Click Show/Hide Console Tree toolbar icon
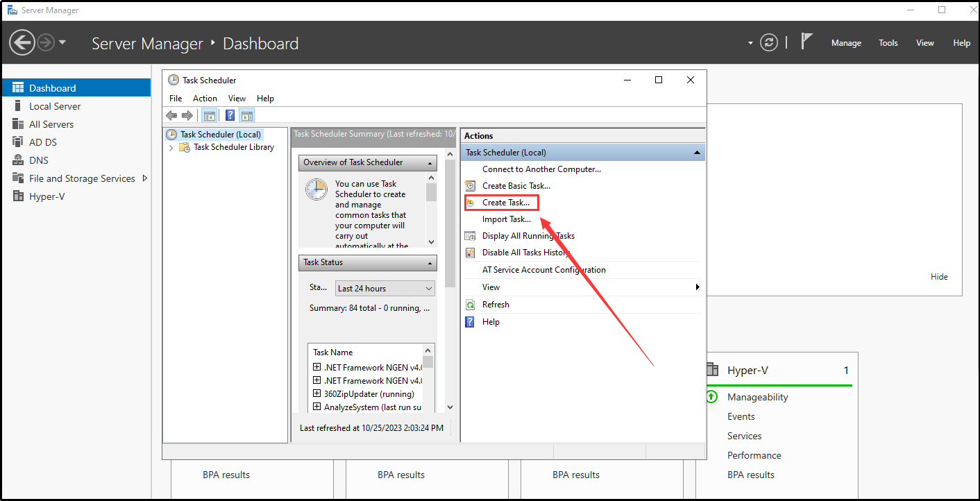The height and width of the screenshot is (501, 980). click(209, 115)
